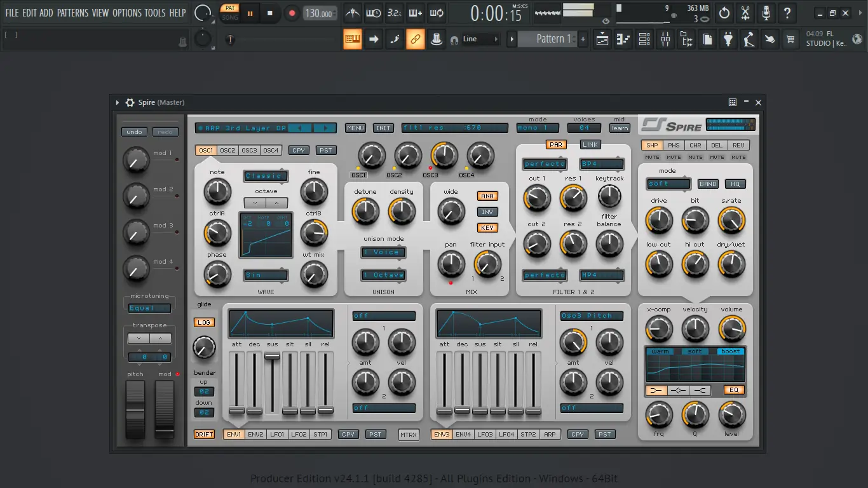Mute the SHP shaper effect in Spire
The width and height of the screenshot is (868, 488).
point(651,156)
